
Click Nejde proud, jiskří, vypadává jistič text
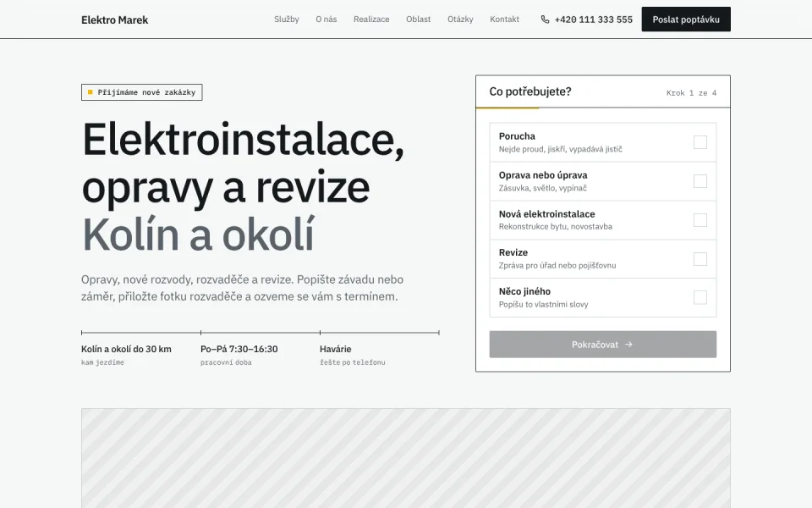click(560, 149)
